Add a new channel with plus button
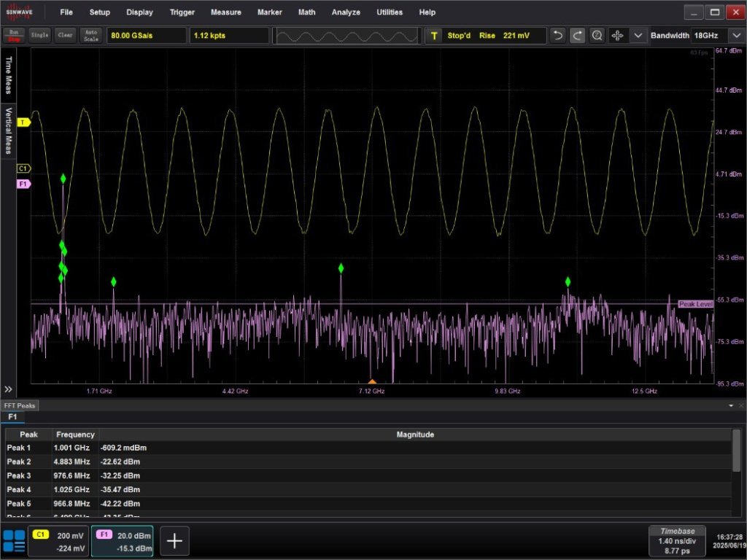This screenshot has height=560, width=747. click(x=174, y=540)
